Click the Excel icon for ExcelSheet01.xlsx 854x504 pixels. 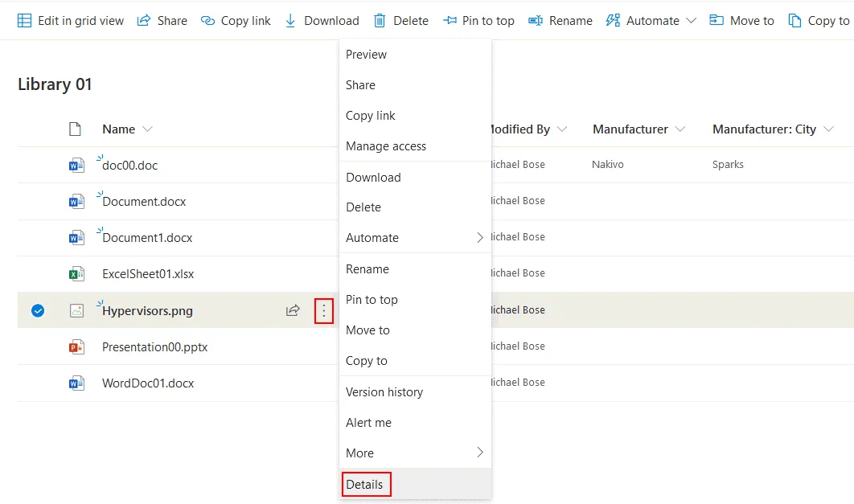click(x=76, y=274)
